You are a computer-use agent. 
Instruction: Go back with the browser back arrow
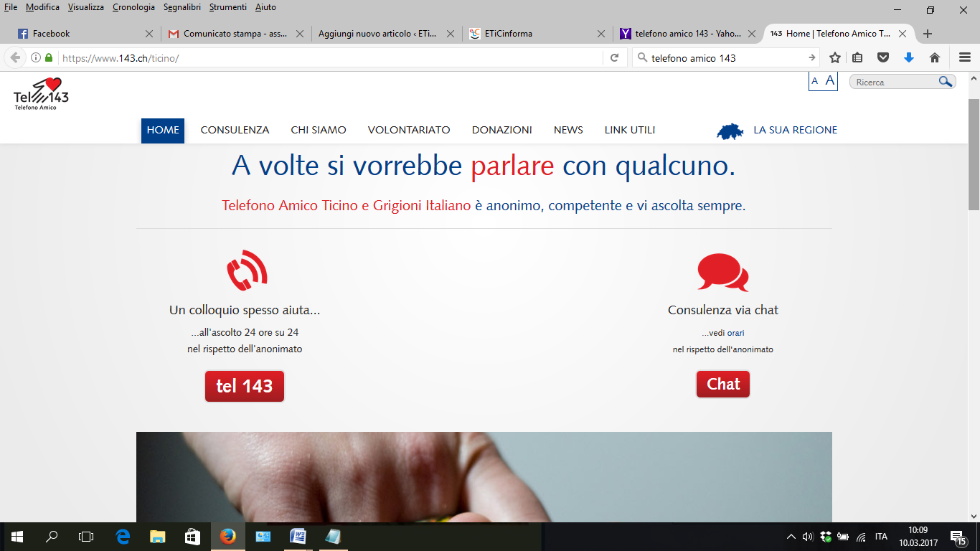point(15,58)
